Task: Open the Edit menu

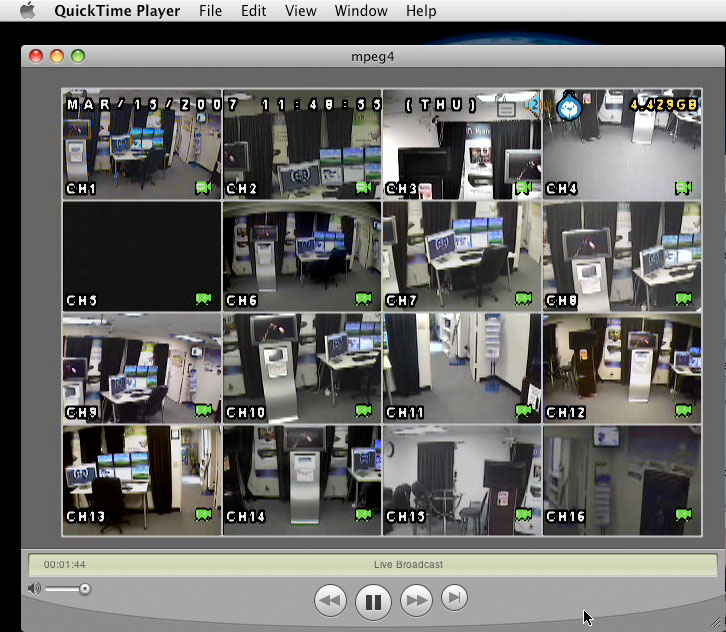Action: [x=253, y=11]
